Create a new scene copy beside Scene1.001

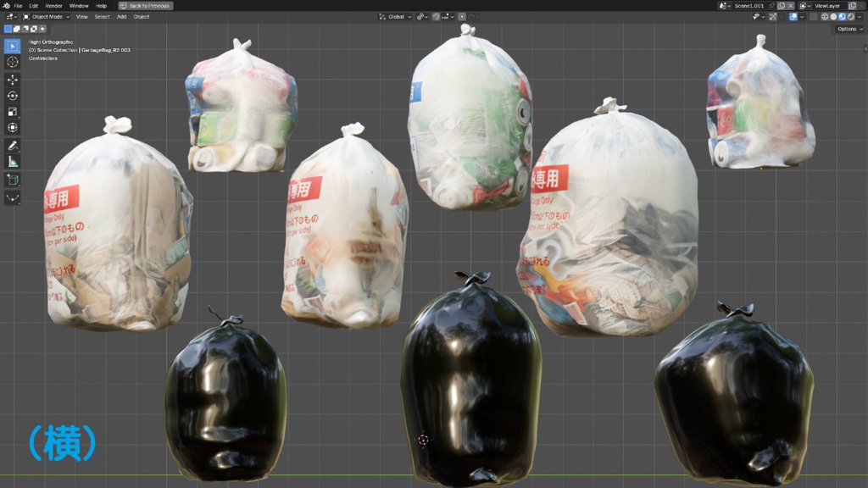click(x=782, y=6)
